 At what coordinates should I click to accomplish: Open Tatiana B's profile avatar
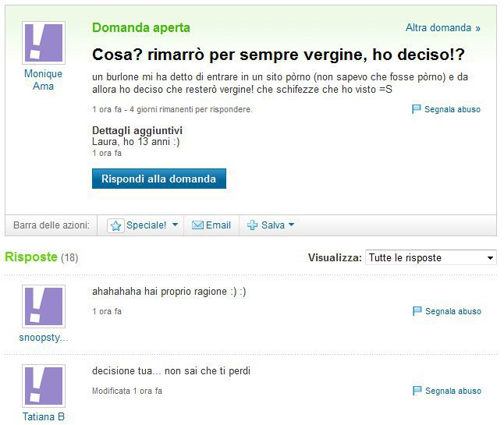pyautogui.click(x=44, y=386)
